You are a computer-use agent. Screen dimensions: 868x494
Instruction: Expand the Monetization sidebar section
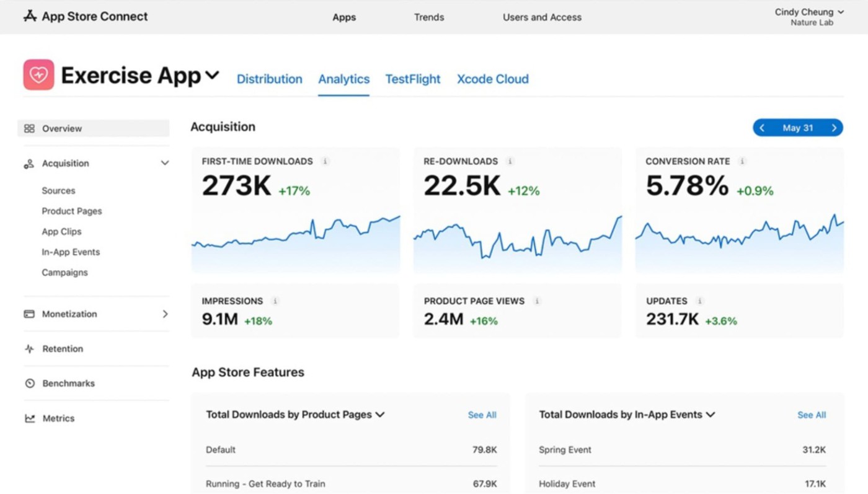coord(165,314)
